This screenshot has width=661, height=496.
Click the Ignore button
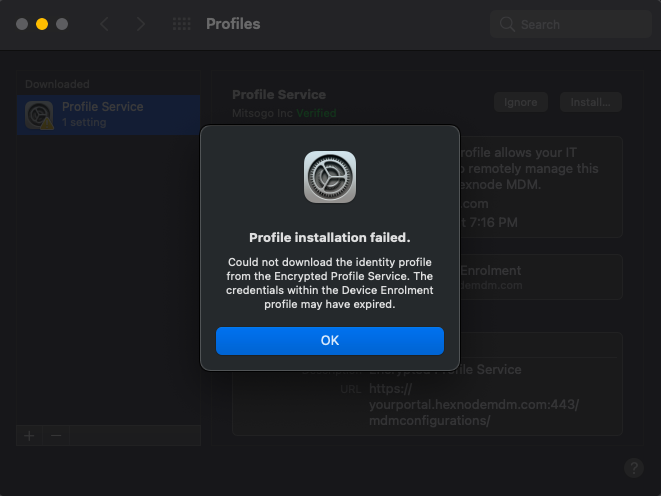[521, 102]
